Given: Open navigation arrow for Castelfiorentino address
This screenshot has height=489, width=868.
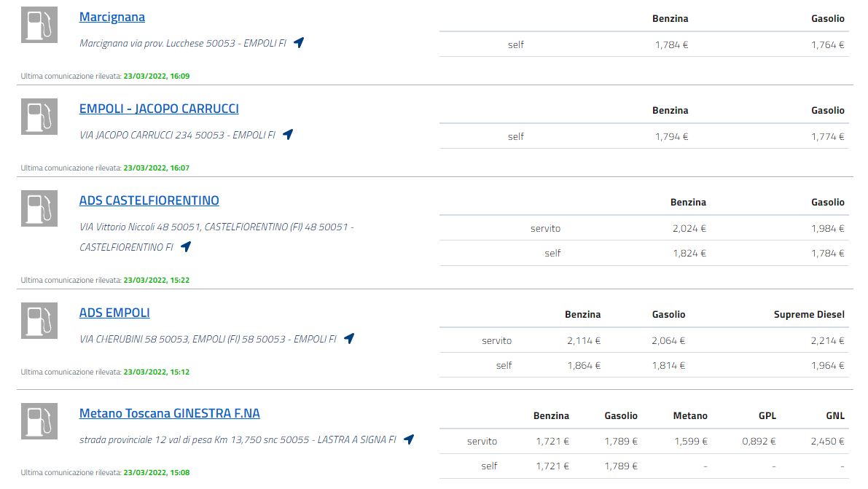Looking at the screenshot, I should [186, 246].
